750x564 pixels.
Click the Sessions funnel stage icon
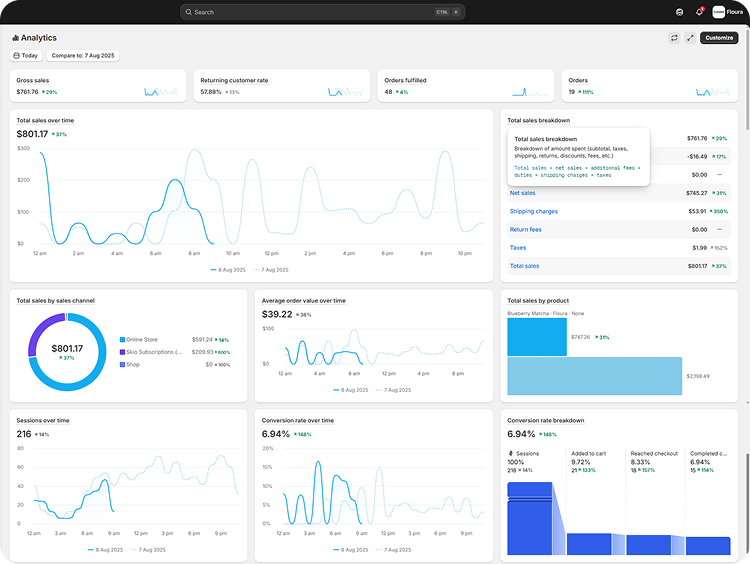pyautogui.click(x=510, y=453)
